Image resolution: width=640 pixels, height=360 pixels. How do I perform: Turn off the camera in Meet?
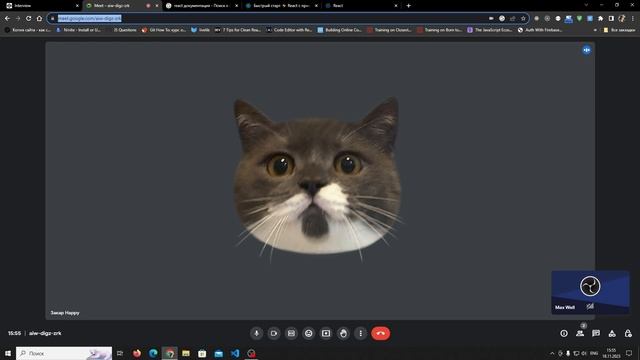tap(274, 333)
